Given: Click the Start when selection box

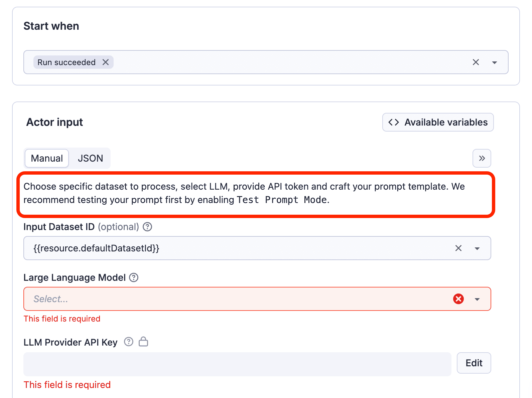Looking at the screenshot, I should click(x=266, y=62).
